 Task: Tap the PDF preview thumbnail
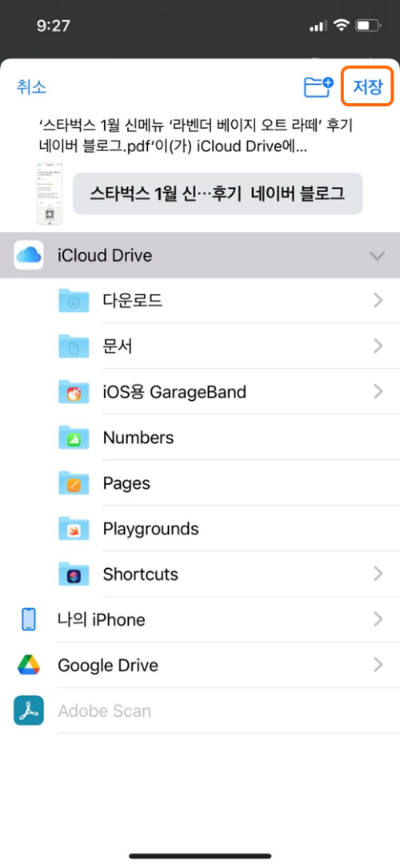click(x=49, y=193)
